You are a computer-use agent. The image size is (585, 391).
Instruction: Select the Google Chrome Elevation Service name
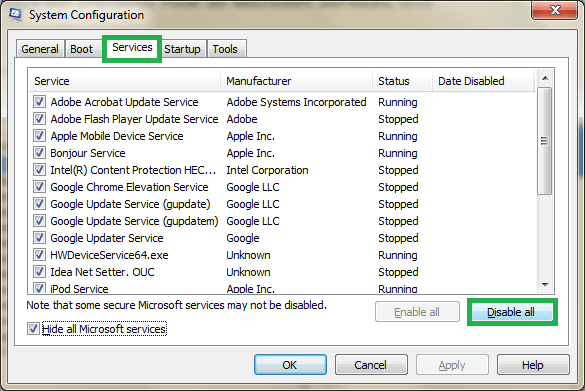tap(129, 187)
